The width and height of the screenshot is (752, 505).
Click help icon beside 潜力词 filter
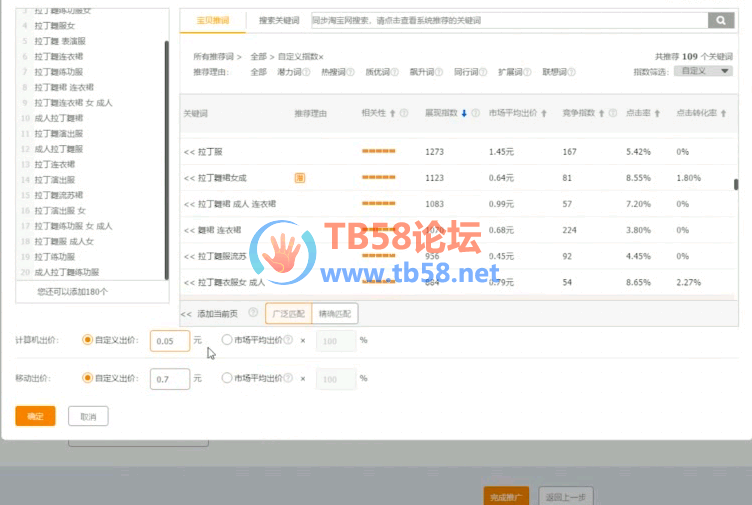coord(309,72)
